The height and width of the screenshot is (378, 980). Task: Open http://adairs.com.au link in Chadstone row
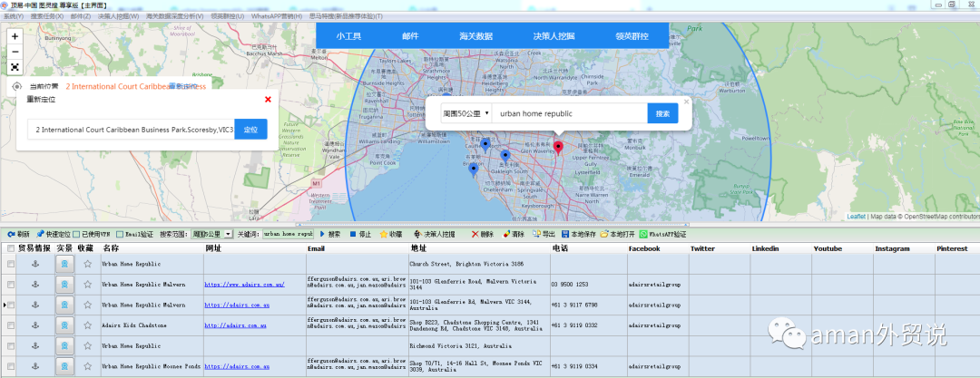point(236,325)
